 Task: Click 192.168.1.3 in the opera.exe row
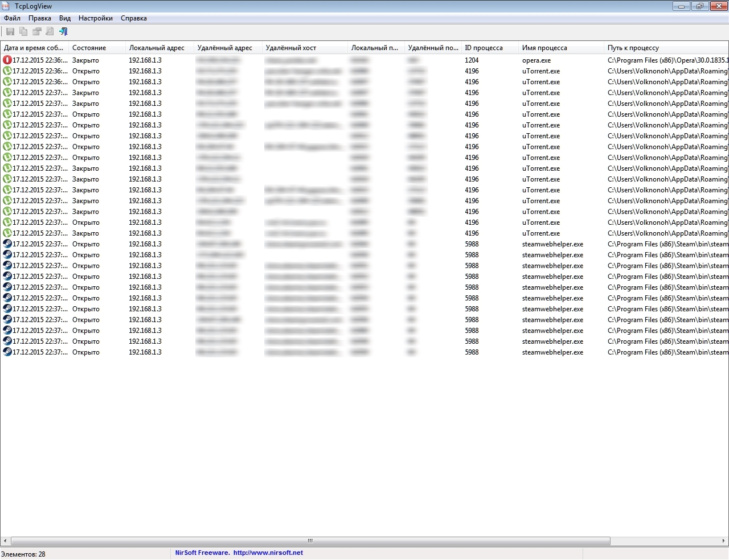tap(145, 60)
